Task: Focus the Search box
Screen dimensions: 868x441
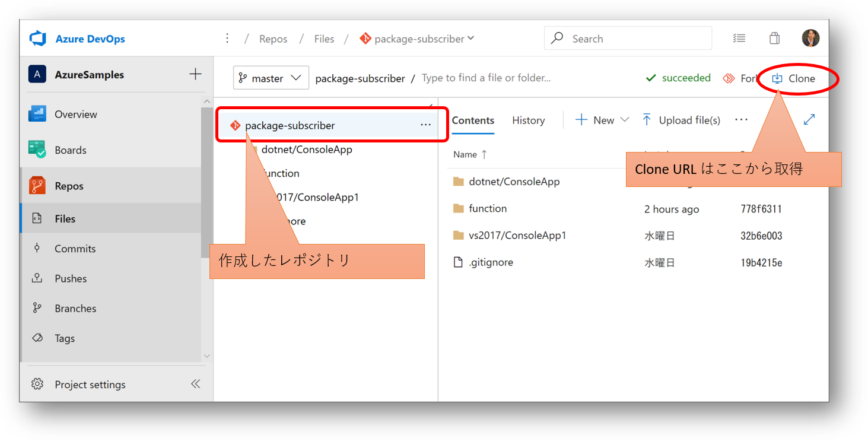Action: pyautogui.click(x=628, y=39)
